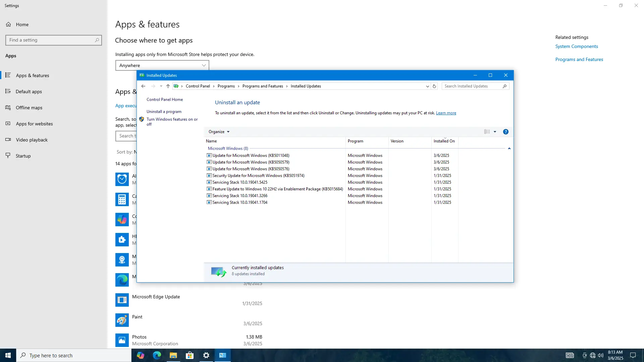Click the Calculator app icon in the list

point(122,199)
